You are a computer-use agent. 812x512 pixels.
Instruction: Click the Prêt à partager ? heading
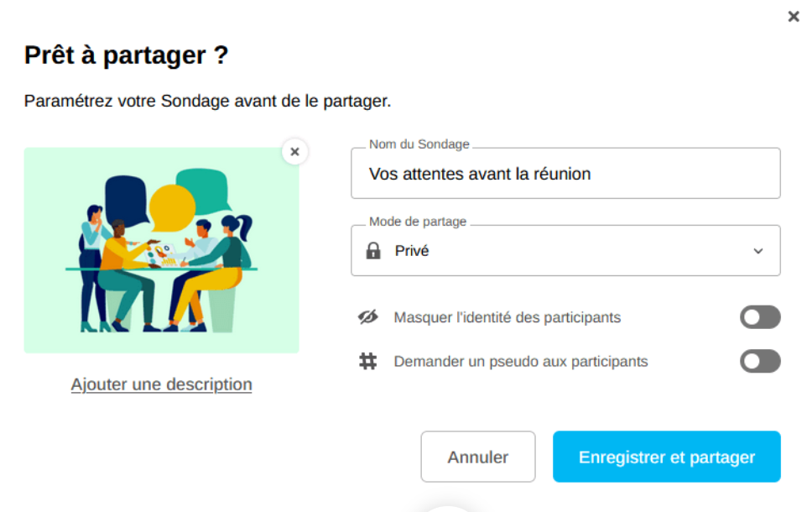(x=127, y=55)
